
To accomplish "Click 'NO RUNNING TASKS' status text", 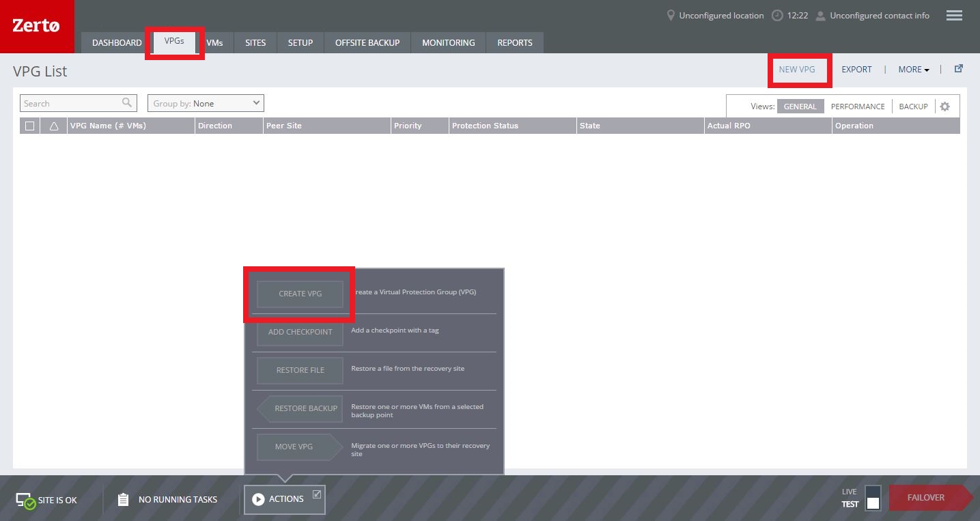I will click(x=178, y=500).
